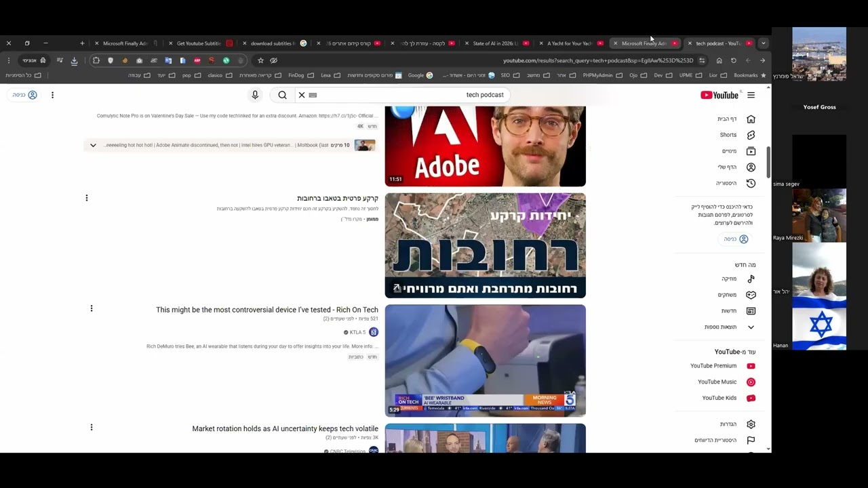Open היסטוריה history in sidebar
Screen dimensions: 868x488
736,183
